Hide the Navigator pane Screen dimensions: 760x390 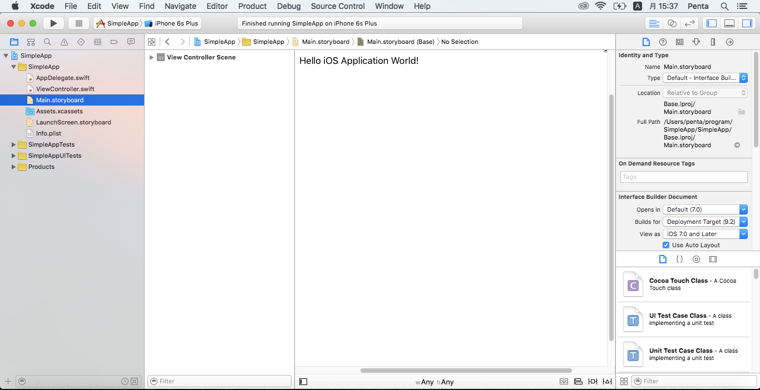[x=711, y=23]
